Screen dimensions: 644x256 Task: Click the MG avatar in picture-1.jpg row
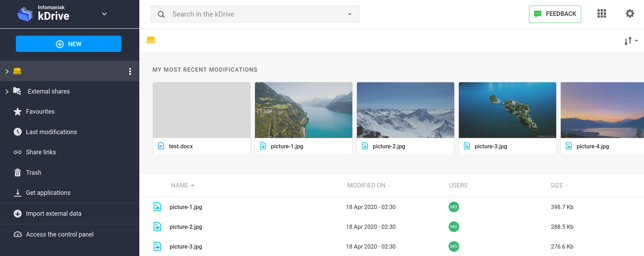point(454,207)
